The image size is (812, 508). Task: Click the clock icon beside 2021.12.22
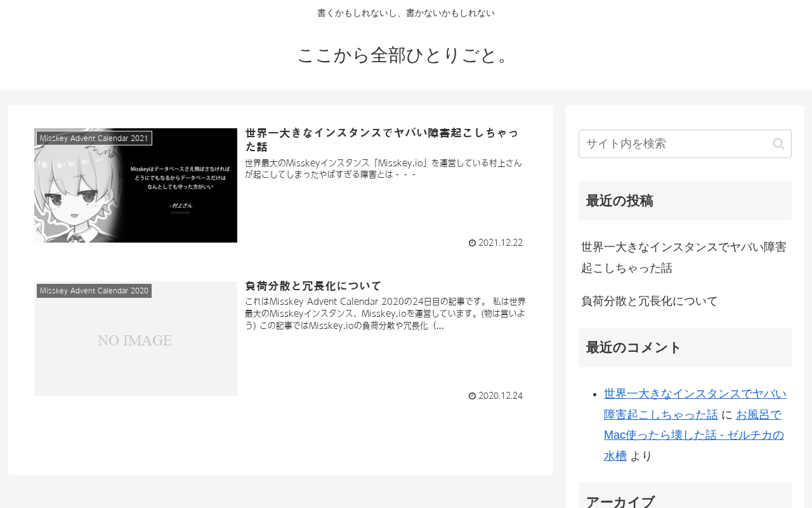click(472, 243)
